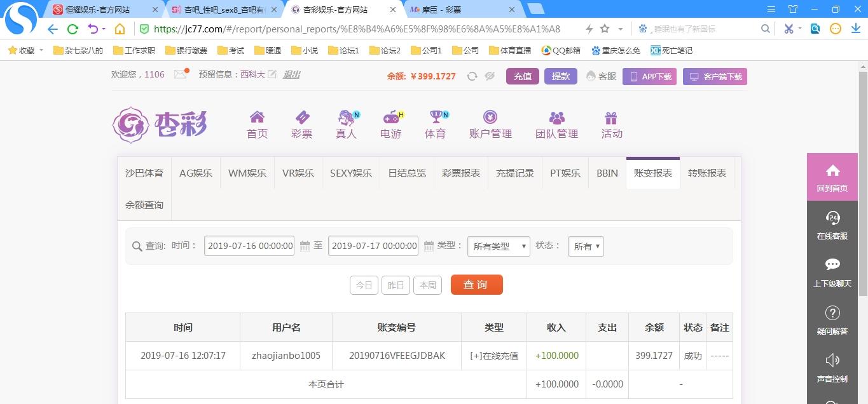The height and width of the screenshot is (404, 868).
Task: Switch to the 转账报表 tab
Action: point(706,173)
